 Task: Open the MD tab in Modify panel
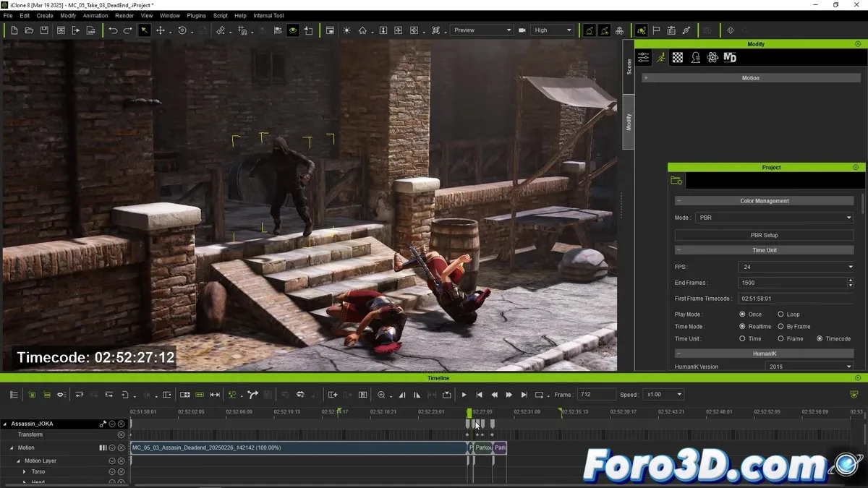point(730,58)
